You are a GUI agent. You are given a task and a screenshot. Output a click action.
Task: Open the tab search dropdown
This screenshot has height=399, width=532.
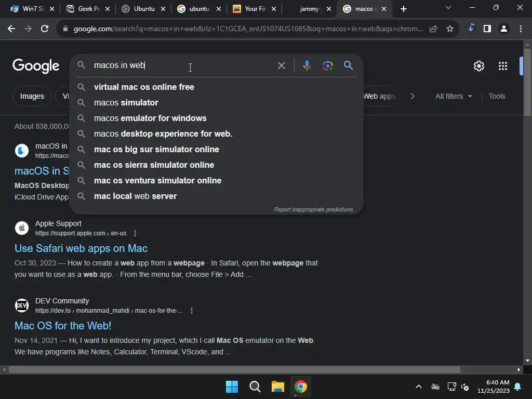tap(448, 7)
